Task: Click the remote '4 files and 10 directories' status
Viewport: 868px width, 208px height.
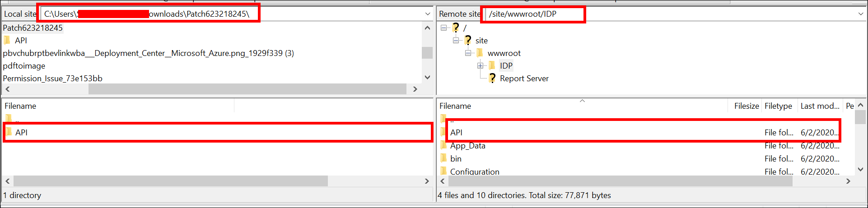Action: [x=524, y=195]
